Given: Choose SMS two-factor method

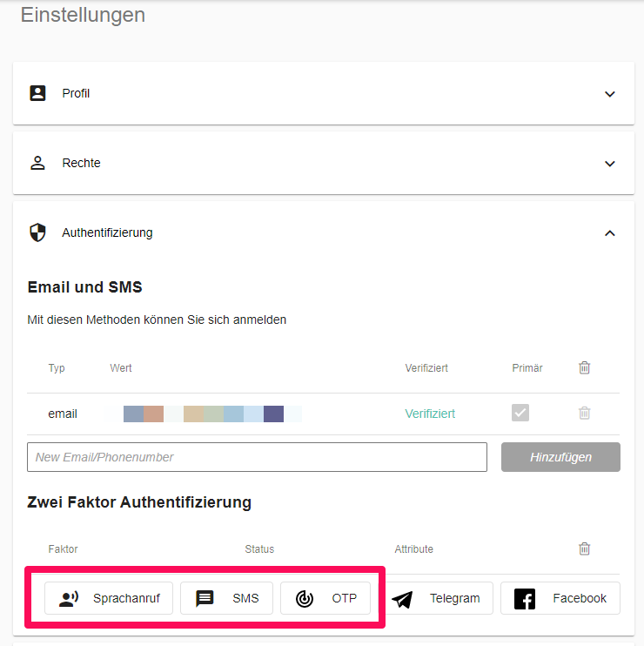Looking at the screenshot, I should [226, 598].
